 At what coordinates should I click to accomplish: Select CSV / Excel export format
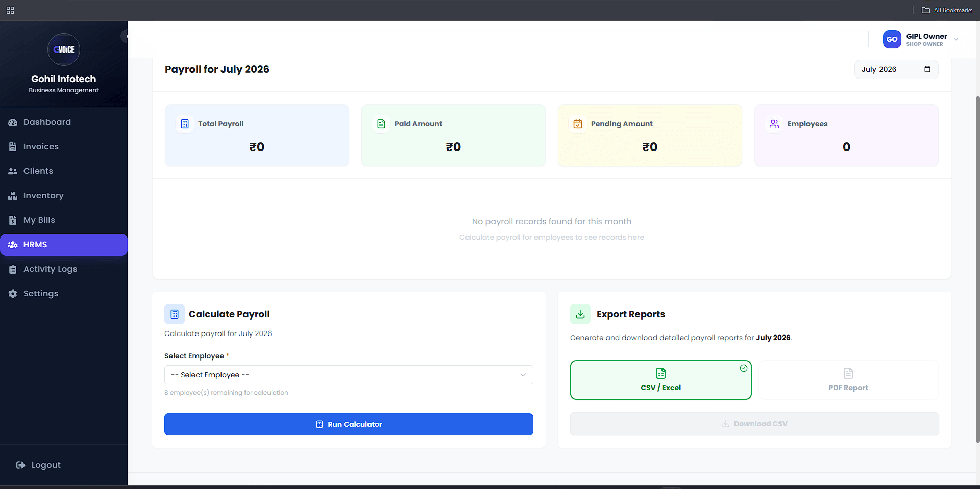[661, 380]
